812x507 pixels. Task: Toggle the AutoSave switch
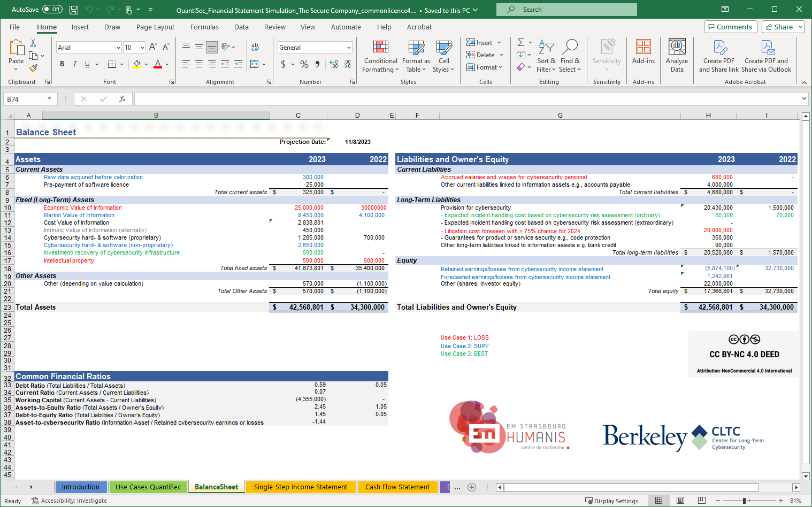click(x=52, y=10)
